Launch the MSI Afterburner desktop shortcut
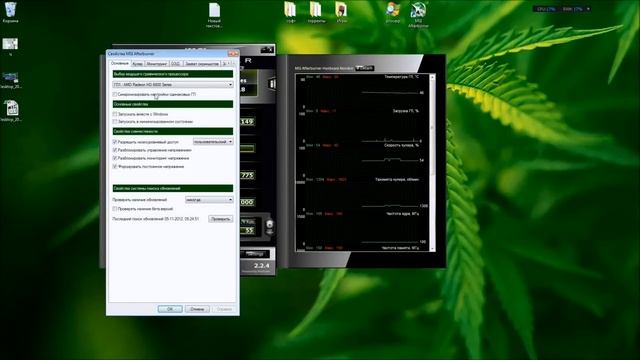Viewport: 640px width, 360px height. coord(418,15)
